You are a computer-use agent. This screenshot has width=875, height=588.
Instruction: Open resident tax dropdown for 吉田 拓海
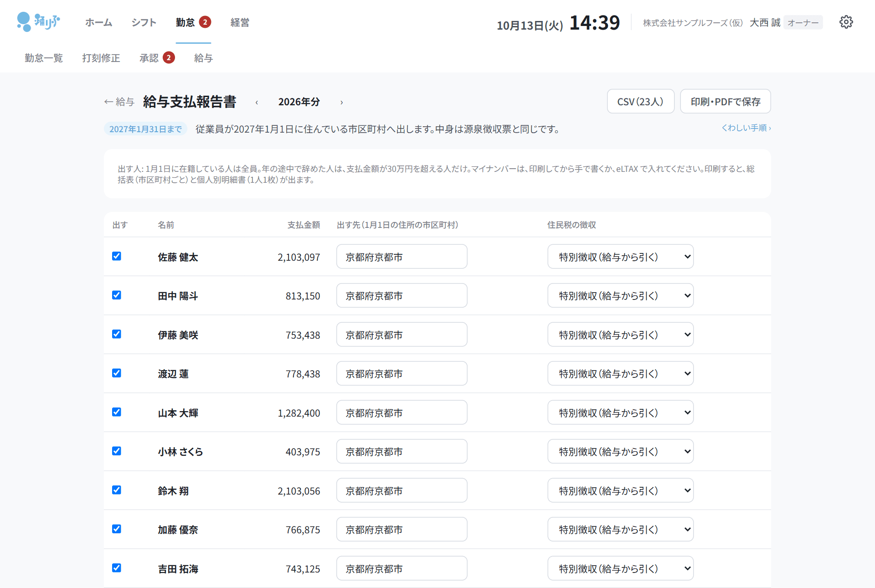pyautogui.click(x=620, y=568)
